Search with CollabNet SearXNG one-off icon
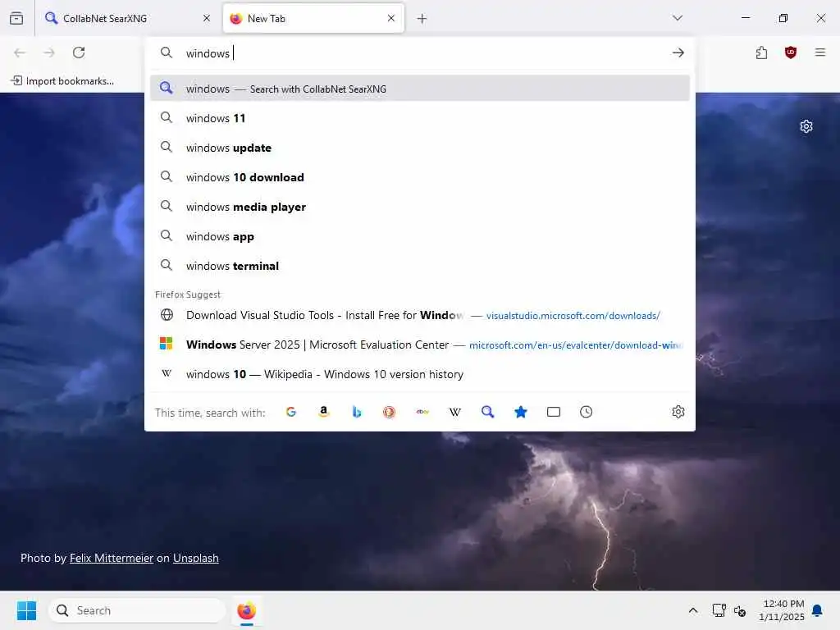 click(x=487, y=412)
